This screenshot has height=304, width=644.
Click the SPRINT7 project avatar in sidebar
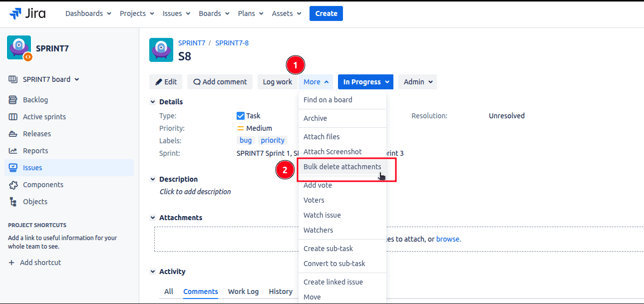pyautogui.click(x=19, y=48)
